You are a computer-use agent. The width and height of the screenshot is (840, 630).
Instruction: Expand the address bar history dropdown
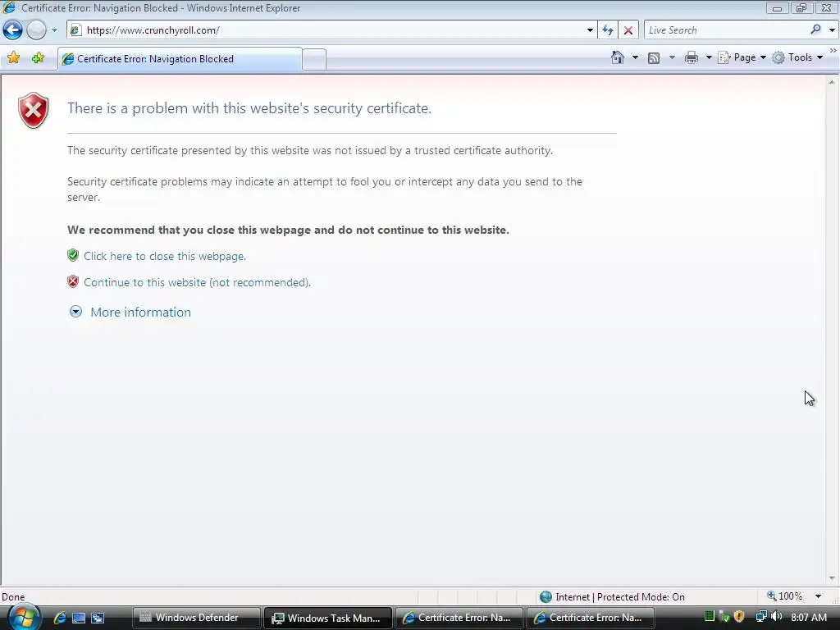(x=590, y=30)
